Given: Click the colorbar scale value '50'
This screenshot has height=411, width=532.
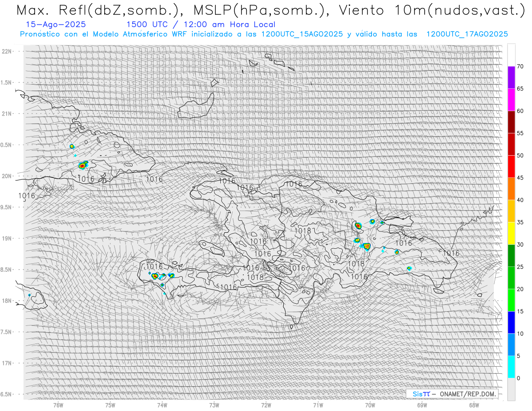Looking at the screenshot, I should pos(520,156).
